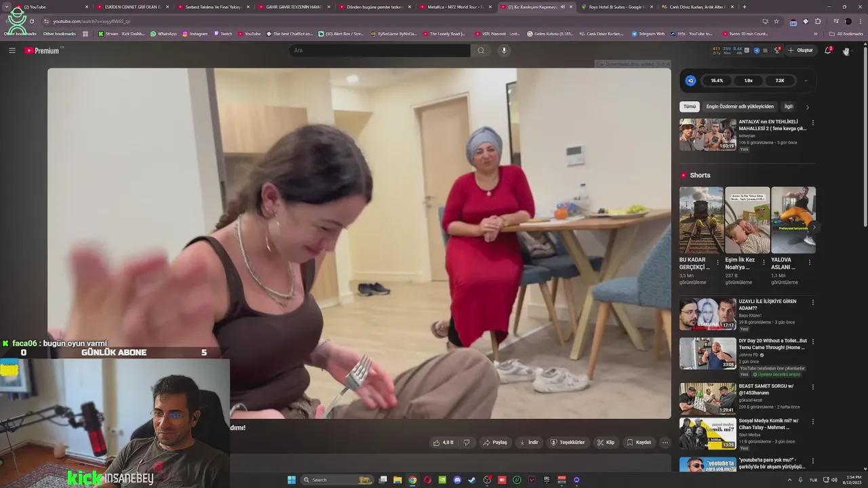Open the All Bookmarks folder

point(846,34)
